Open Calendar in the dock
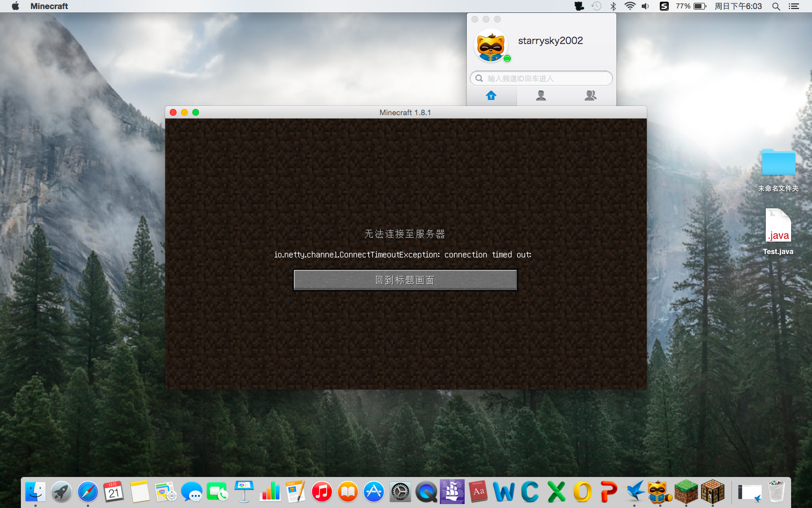This screenshot has height=508, width=812. click(x=113, y=492)
